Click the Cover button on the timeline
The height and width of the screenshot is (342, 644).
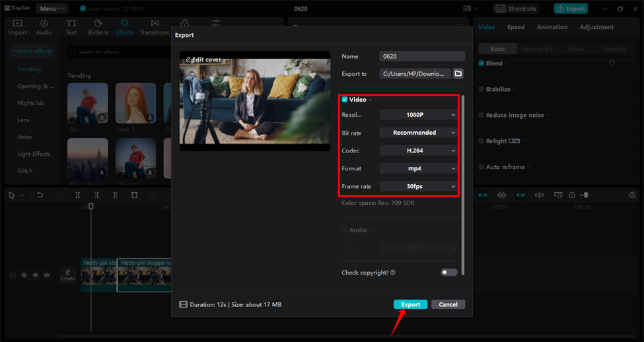[x=68, y=275]
